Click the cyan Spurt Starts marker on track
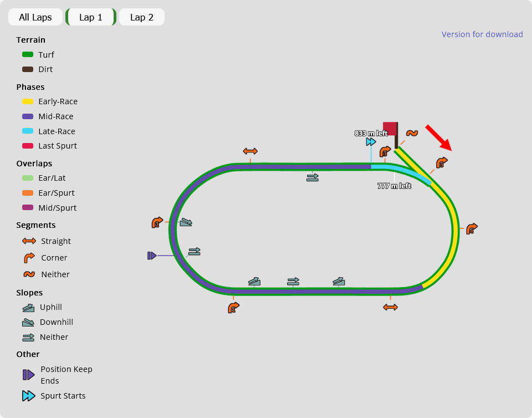This screenshot has width=532, height=418. (x=371, y=142)
